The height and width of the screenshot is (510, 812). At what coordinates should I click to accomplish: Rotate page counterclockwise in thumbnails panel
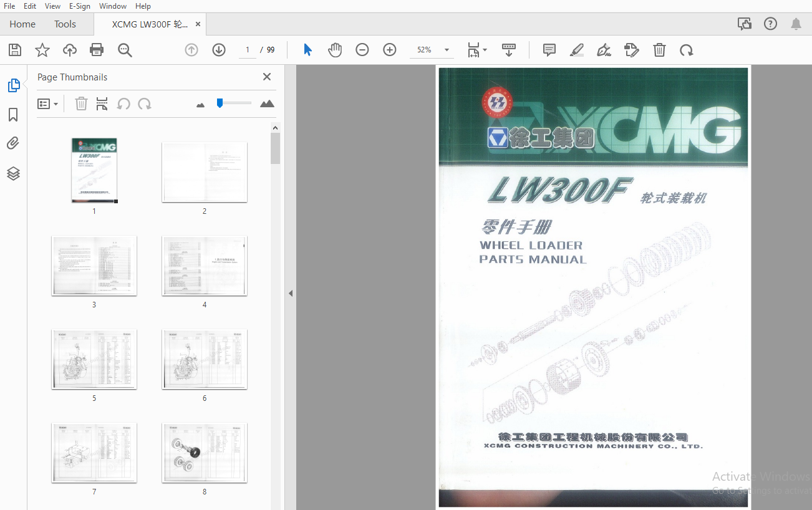(x=123, y=104)
